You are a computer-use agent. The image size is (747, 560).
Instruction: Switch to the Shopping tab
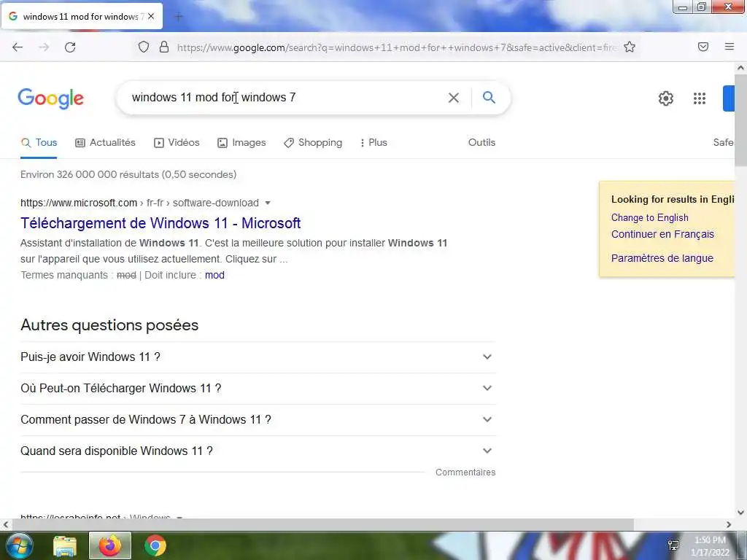[x=313, y=142]
